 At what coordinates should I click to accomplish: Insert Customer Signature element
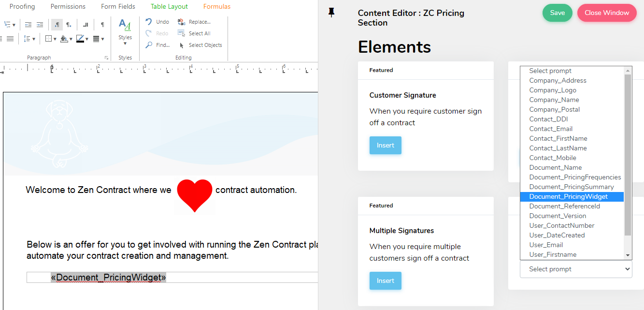coord(386,145)
